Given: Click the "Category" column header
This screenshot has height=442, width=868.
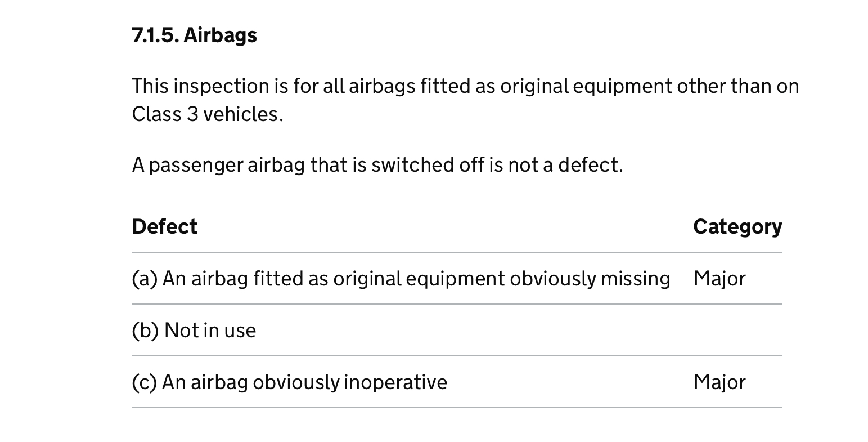Looking at the screenshot, I should (737, 227).
